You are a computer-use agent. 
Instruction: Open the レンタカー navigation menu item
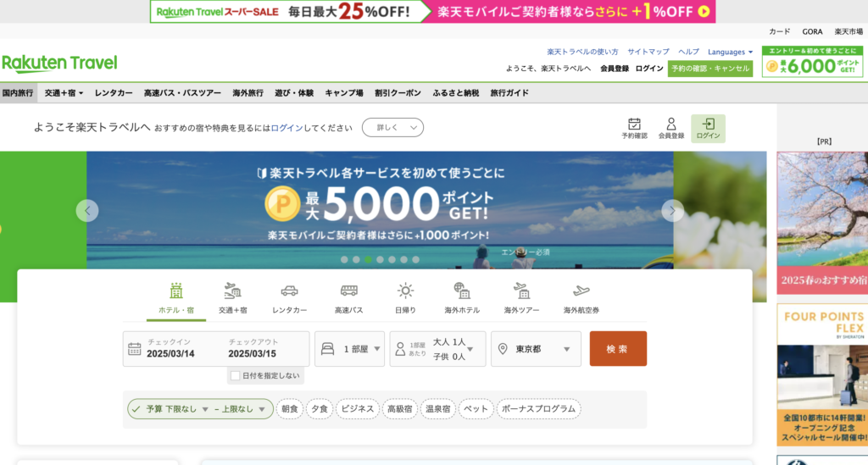[x=114, y=93]
